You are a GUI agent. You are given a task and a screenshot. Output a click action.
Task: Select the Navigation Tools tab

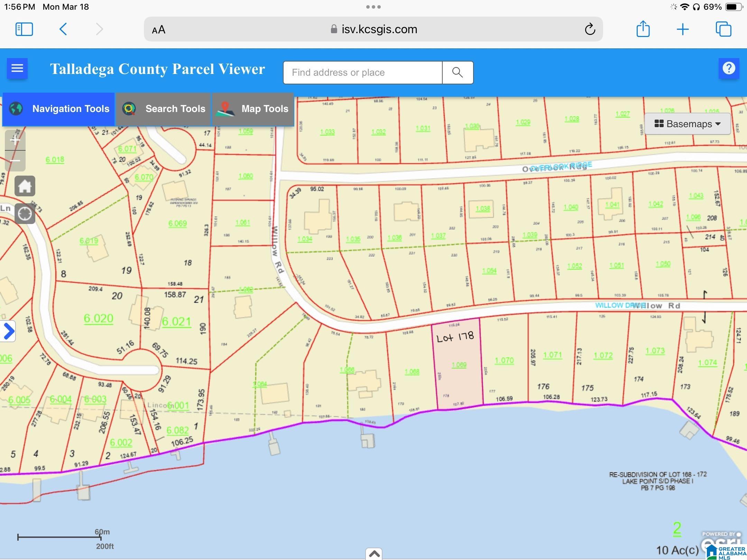click(58, 109)
